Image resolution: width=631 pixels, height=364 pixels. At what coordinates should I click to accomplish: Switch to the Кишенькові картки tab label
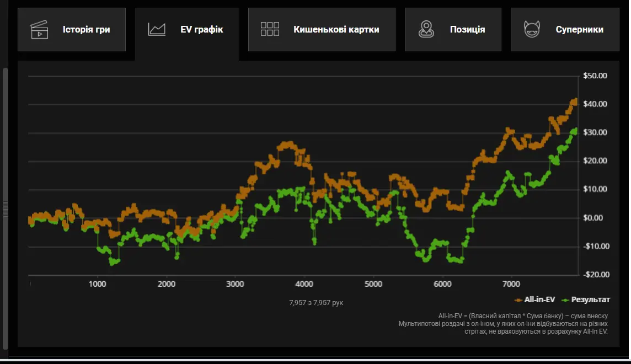(336, 29)
